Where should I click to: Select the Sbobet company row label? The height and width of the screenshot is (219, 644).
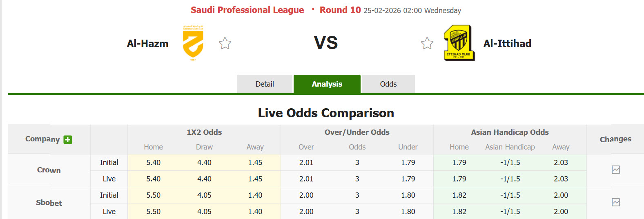[x=49, y=203]
